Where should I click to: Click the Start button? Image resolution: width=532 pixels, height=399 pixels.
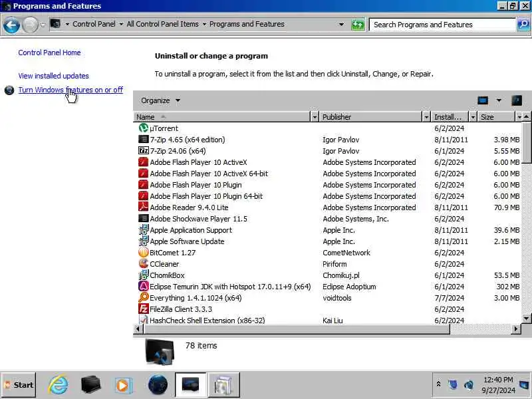(19, 385)
